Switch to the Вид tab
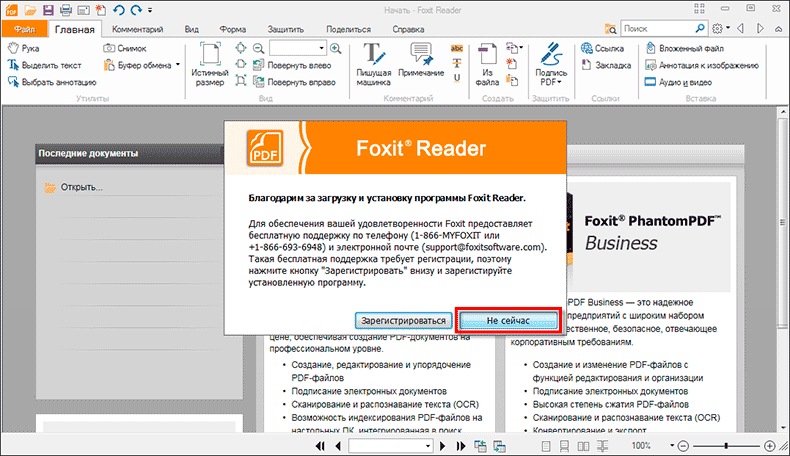This screenshot has width=790, height=456. [191, 29]
